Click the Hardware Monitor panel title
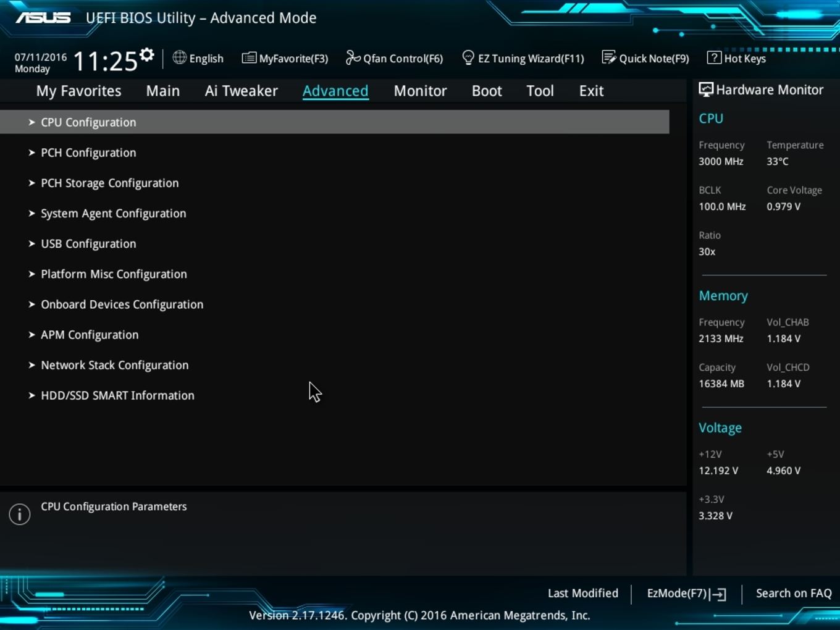The width and height of the screenshot is (840, 630). pos(770,90)
